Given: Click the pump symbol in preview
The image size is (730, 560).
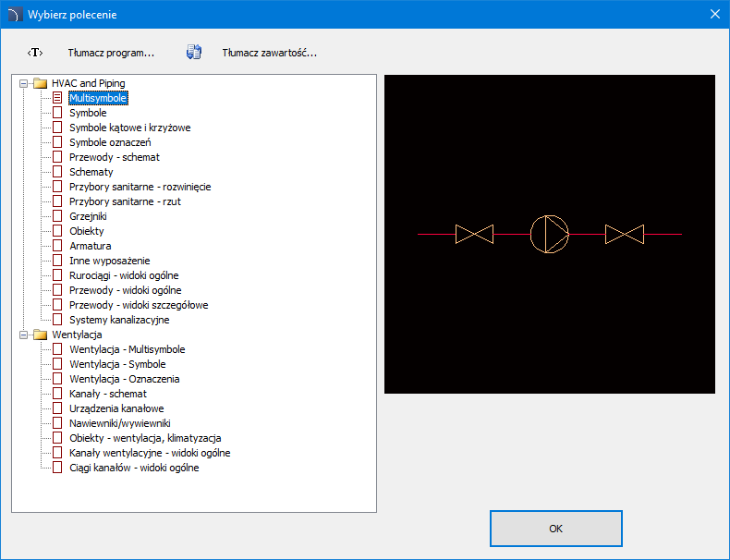Looking at the screenshot, I should (550, 234).
